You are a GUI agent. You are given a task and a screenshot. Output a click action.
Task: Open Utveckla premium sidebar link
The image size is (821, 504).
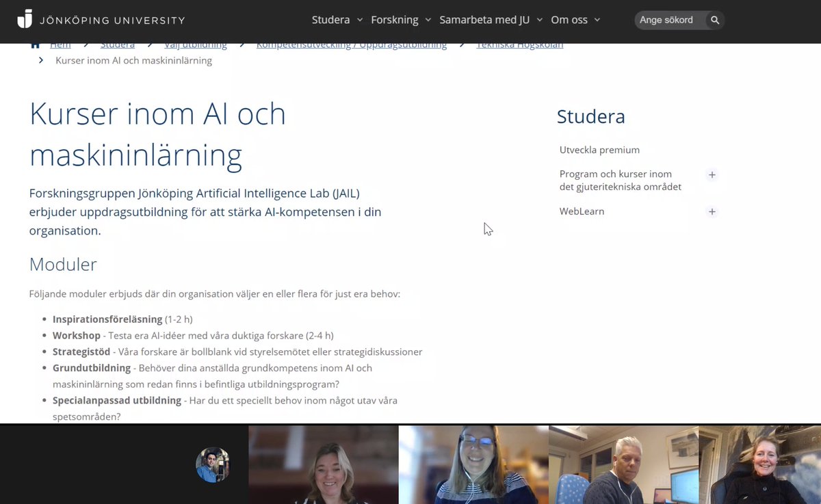[599, 150]
